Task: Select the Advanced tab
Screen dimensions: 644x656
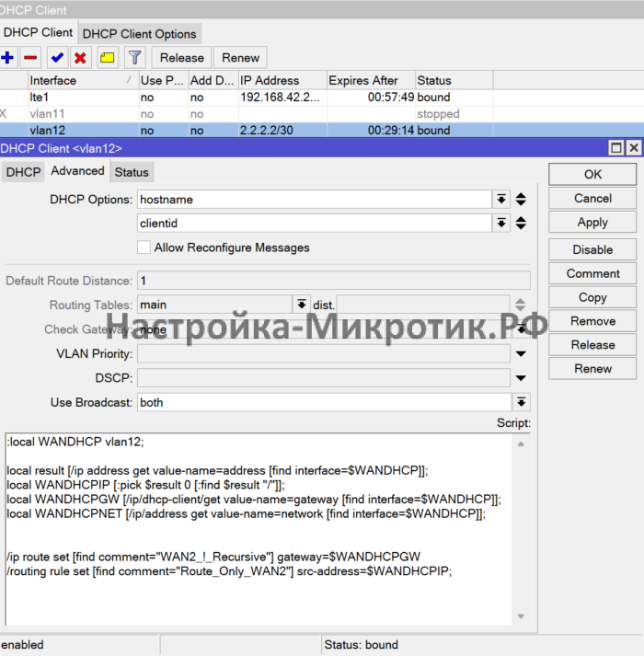Action: 77,171
